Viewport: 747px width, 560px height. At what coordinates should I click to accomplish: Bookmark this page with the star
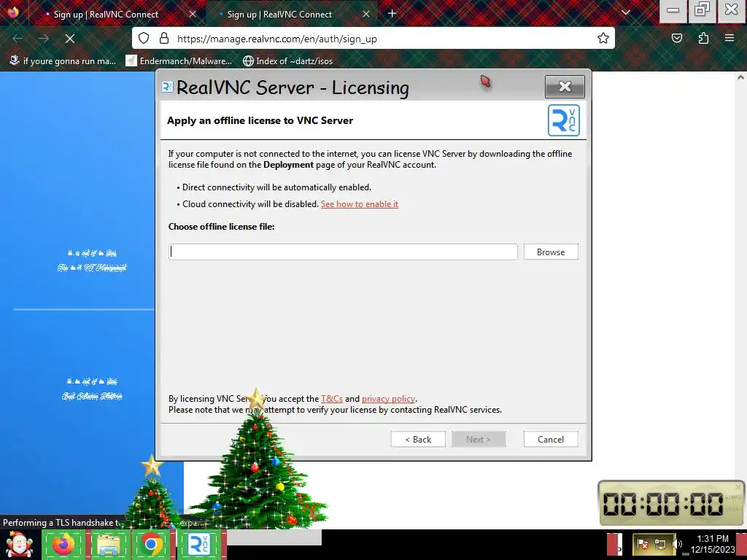click(x=603, y=39)
